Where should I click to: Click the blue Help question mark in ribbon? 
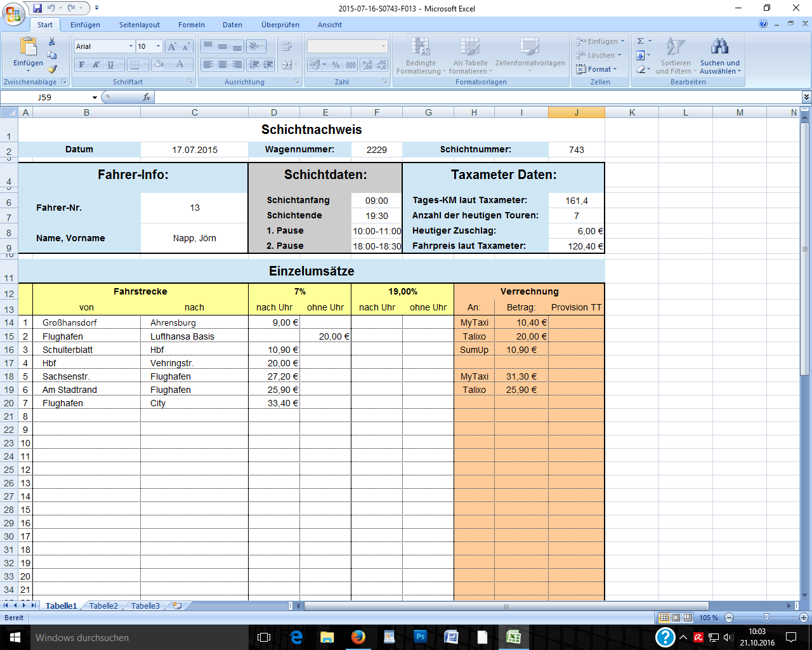(763, 24)
